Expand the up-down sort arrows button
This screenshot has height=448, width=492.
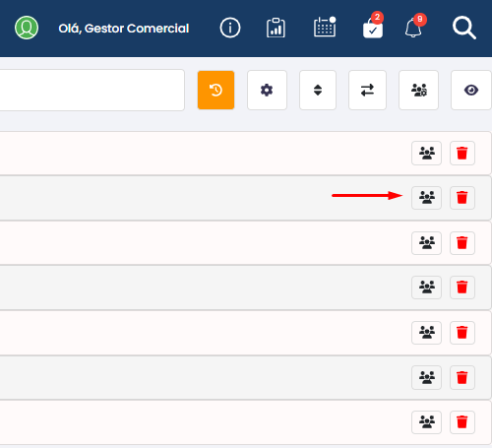tap(318, 90)
